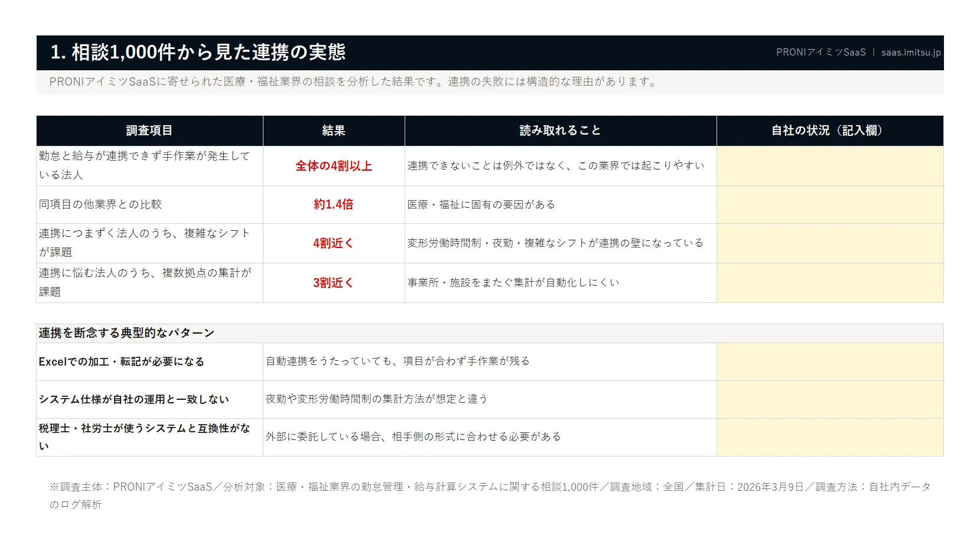
Task: Click the red '約1.4倍' result cell
Action: (334, 204)
